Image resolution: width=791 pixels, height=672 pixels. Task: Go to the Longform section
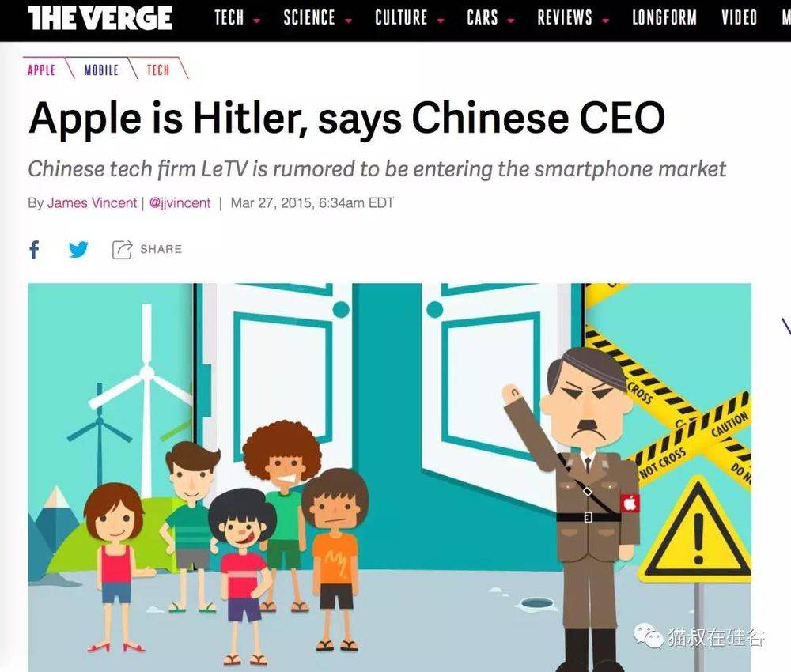point(664,17)
